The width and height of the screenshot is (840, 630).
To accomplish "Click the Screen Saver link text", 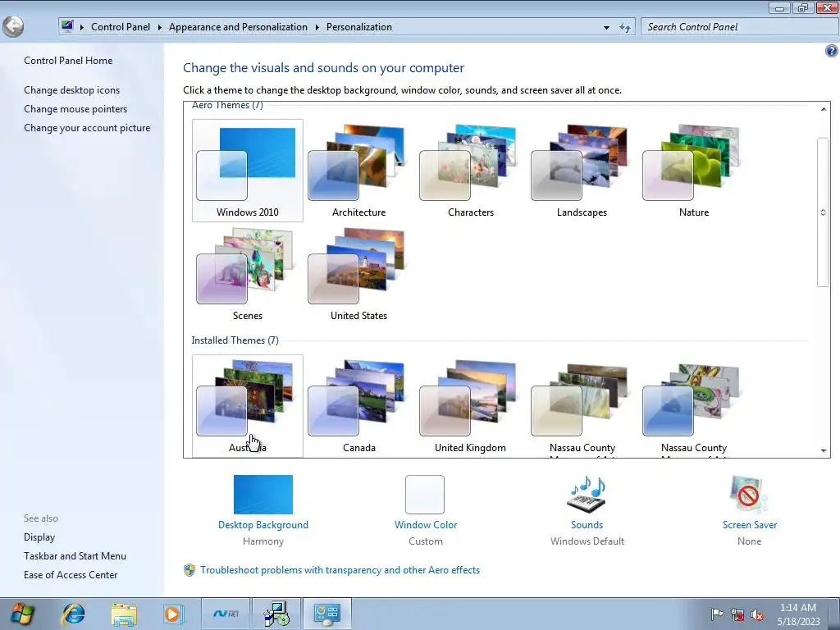I will (750, 525).
